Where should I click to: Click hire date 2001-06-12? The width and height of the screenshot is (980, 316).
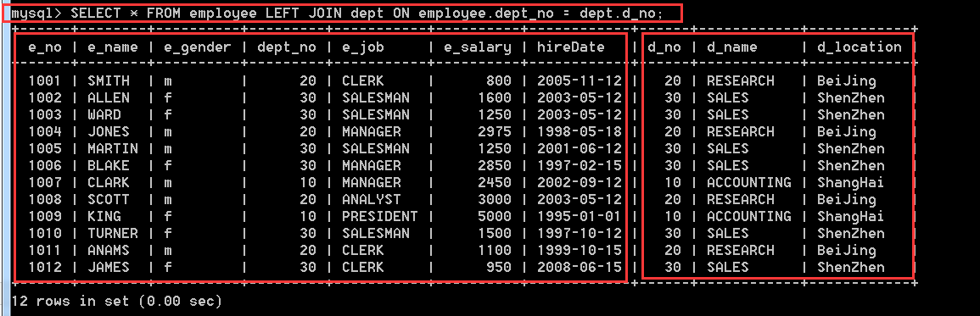(x=580, y=148)
